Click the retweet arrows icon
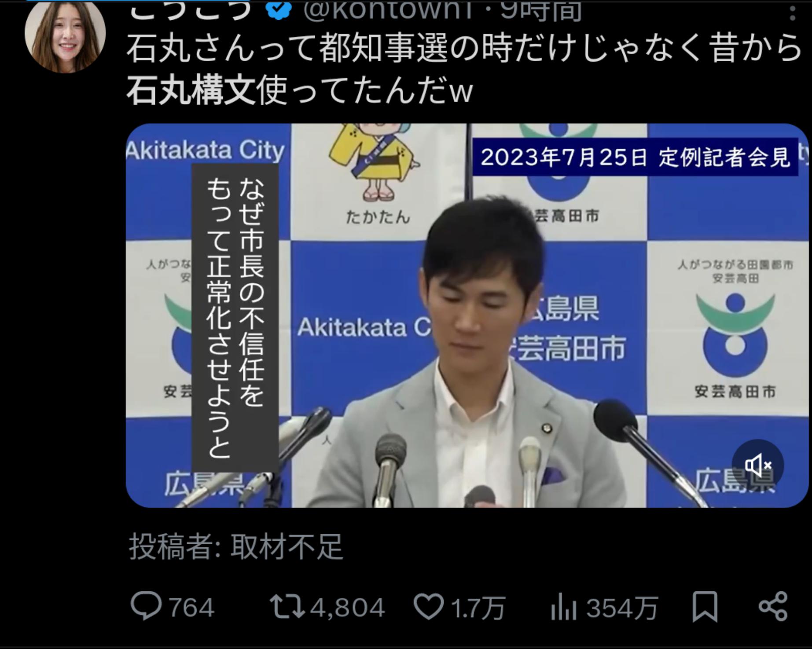 [x=287, y=607]
